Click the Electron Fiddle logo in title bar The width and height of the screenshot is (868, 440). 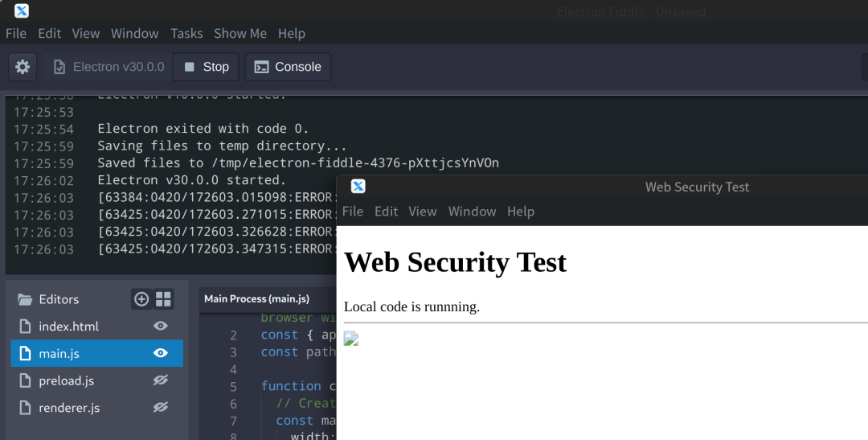click(x=22, y=10)
